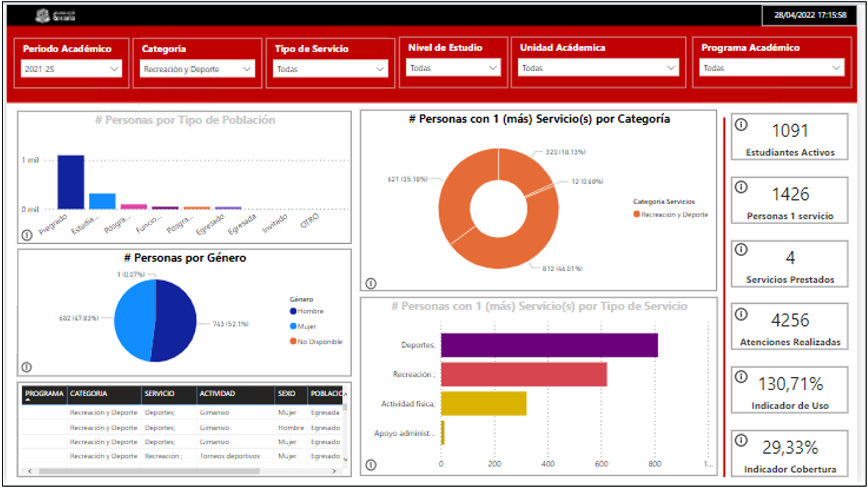Click info icon in Tipo de Población chart
The width and height of the screenshot is (868, 488).
coord(26,235)
